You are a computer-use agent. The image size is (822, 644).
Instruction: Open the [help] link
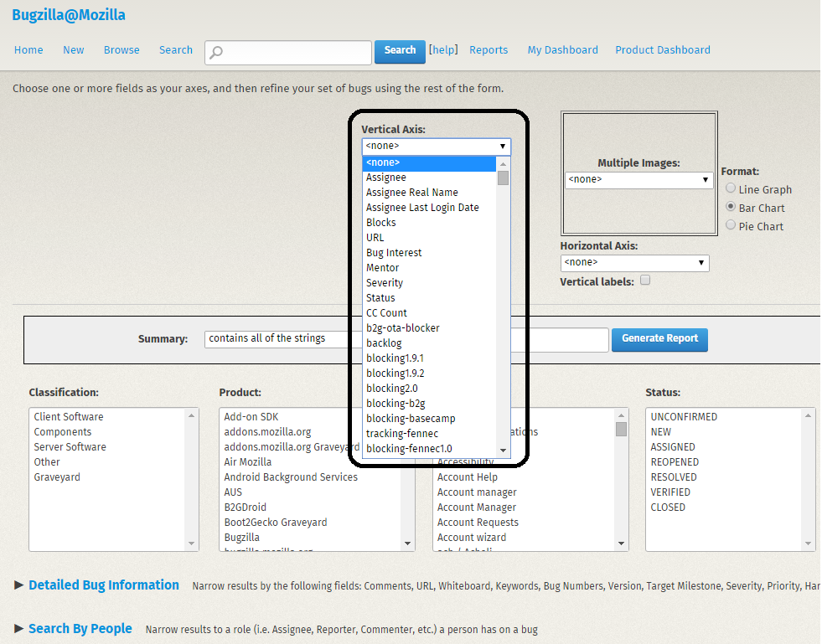tap(443, 49)
